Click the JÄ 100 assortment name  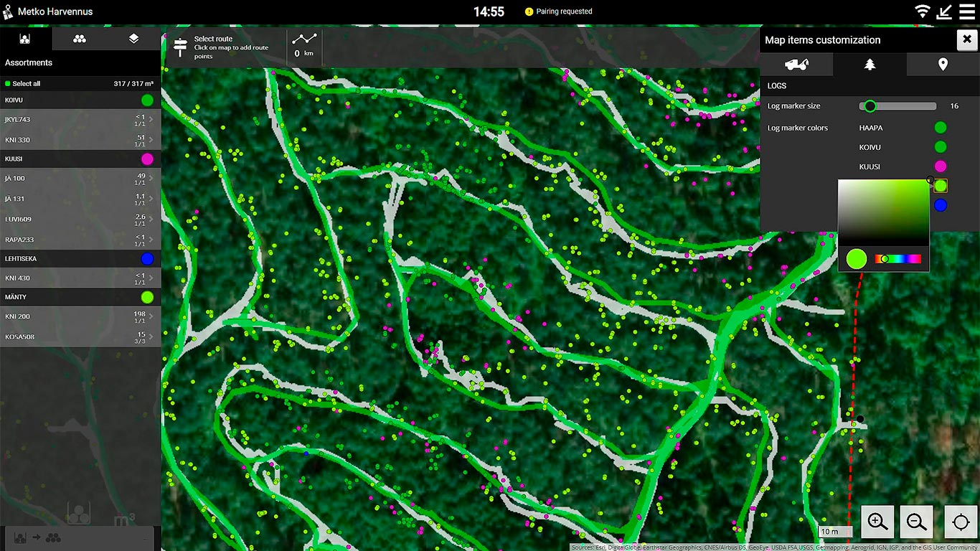coord(15,179)
